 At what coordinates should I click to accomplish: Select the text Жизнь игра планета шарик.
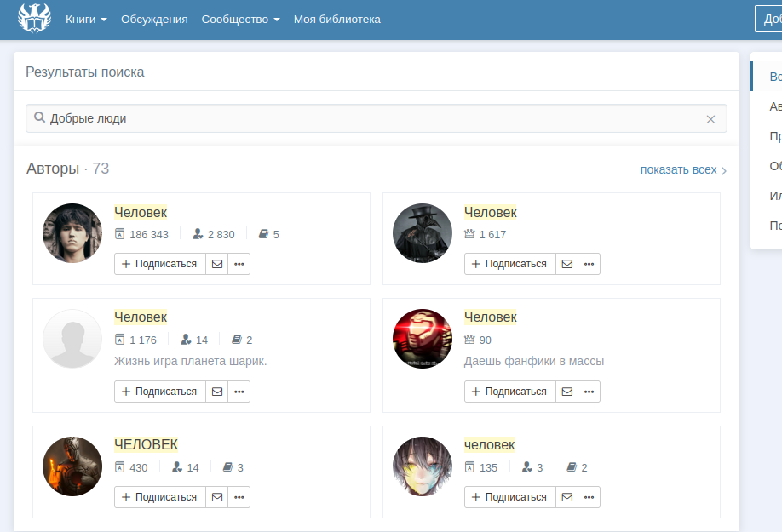(191, 361)
